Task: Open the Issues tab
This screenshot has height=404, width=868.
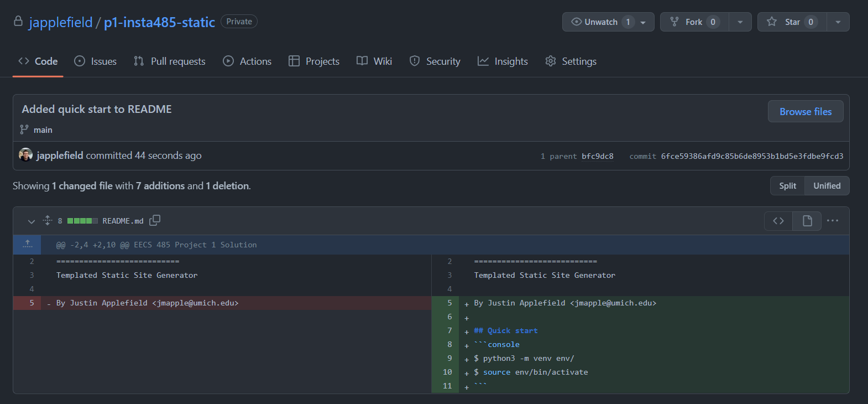Action: click(x=96, y=61)
